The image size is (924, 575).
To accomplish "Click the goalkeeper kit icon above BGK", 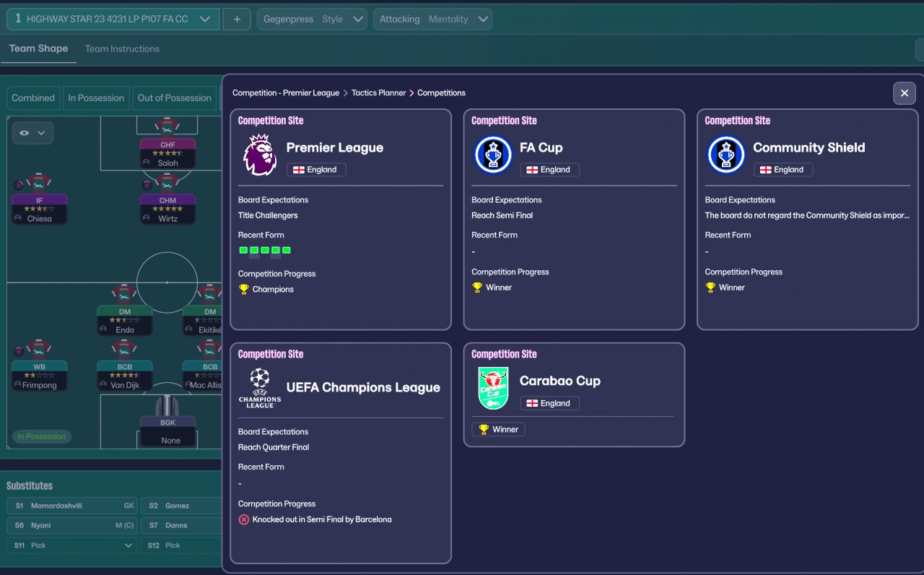I will coord(167,405).
